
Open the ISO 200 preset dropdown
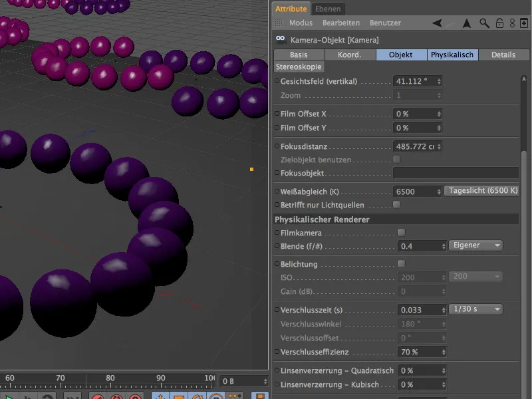(475, 277)
